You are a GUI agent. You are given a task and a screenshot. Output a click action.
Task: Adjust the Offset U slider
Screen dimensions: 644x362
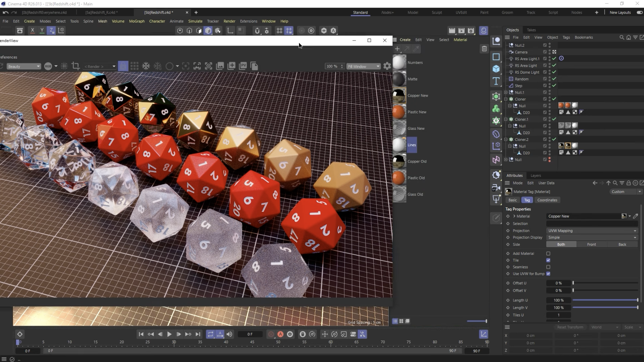[x=605, y=283]
